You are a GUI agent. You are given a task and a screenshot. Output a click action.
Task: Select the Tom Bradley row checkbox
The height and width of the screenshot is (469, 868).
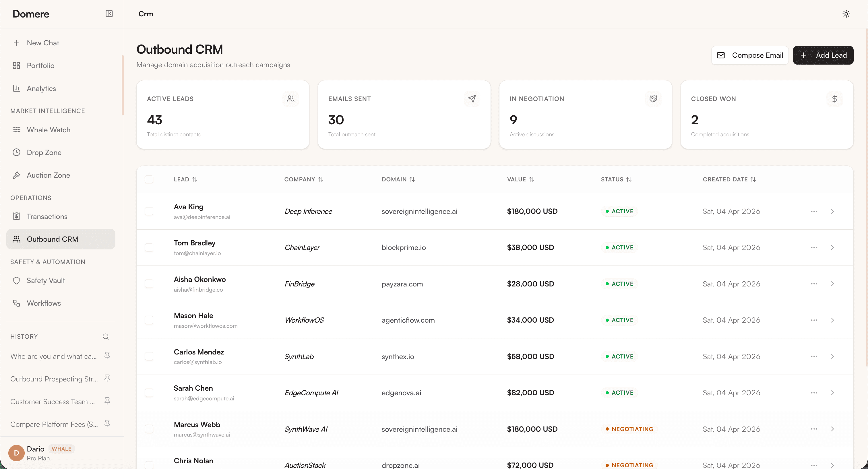point(149,247)
